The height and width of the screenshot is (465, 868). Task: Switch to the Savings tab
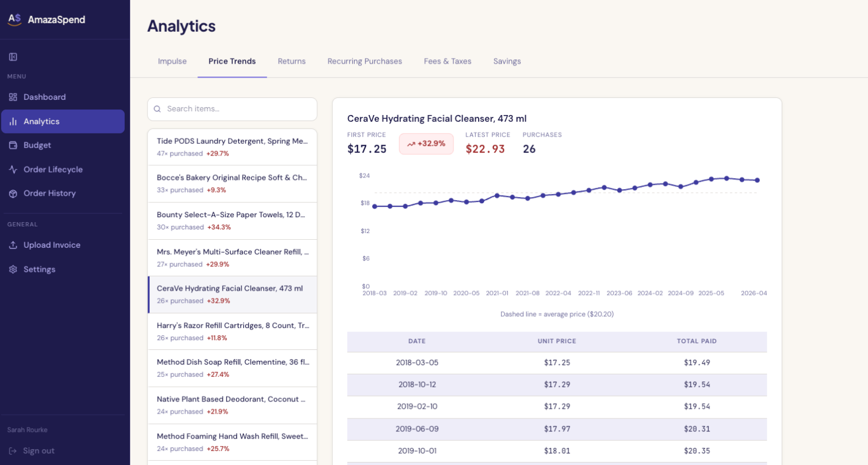pyautogui.click(x=507, y=61)
